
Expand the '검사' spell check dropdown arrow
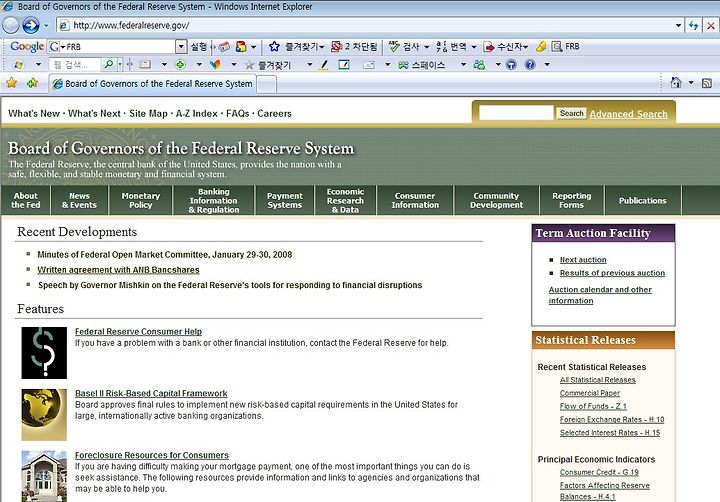426,47
